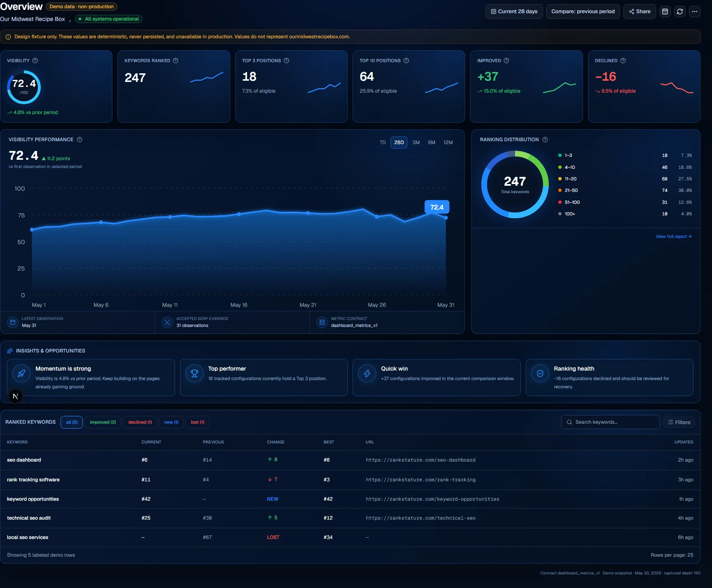
Task: Click the round N badge icon
Action: click(16, 396)
